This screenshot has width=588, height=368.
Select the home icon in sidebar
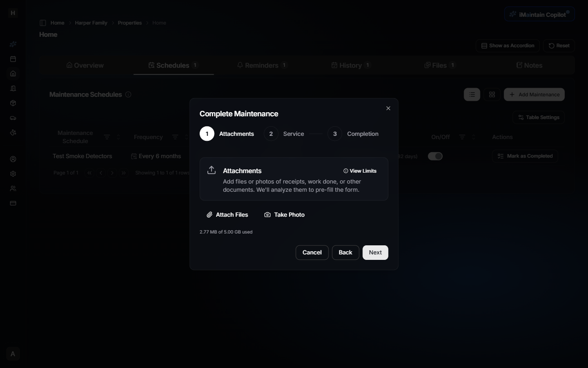(x=13, y=73)
